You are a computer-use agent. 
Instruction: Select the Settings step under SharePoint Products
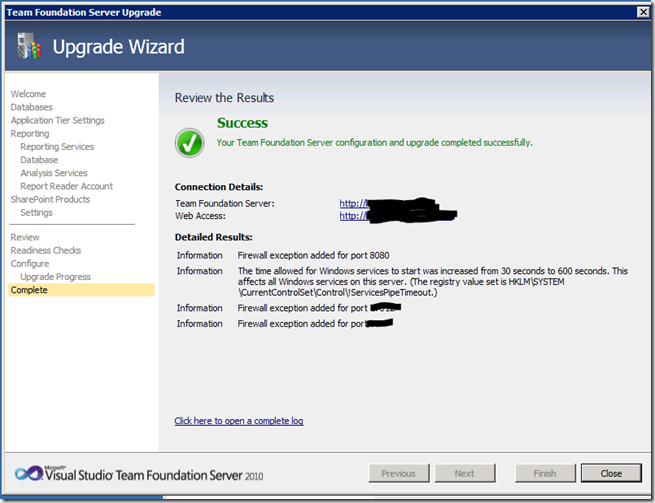[36, 213]
